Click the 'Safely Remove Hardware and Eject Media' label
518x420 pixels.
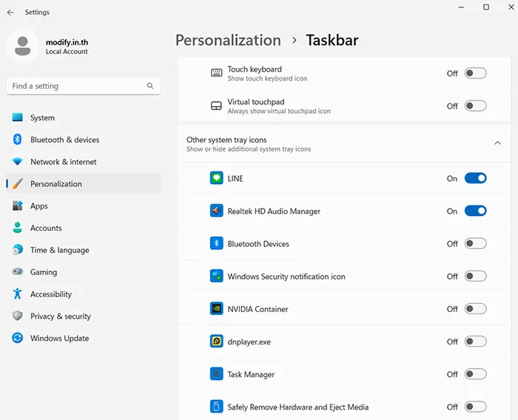(x=298, y=407)
